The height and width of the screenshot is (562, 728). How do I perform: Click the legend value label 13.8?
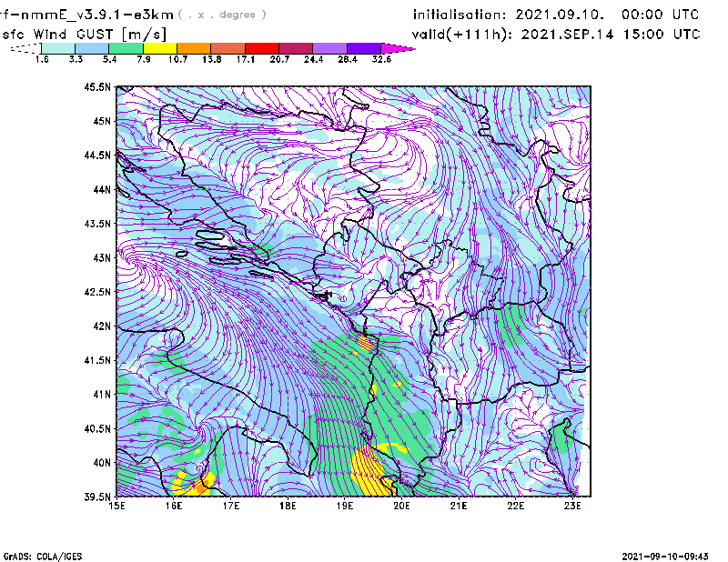tap(212, 59)
